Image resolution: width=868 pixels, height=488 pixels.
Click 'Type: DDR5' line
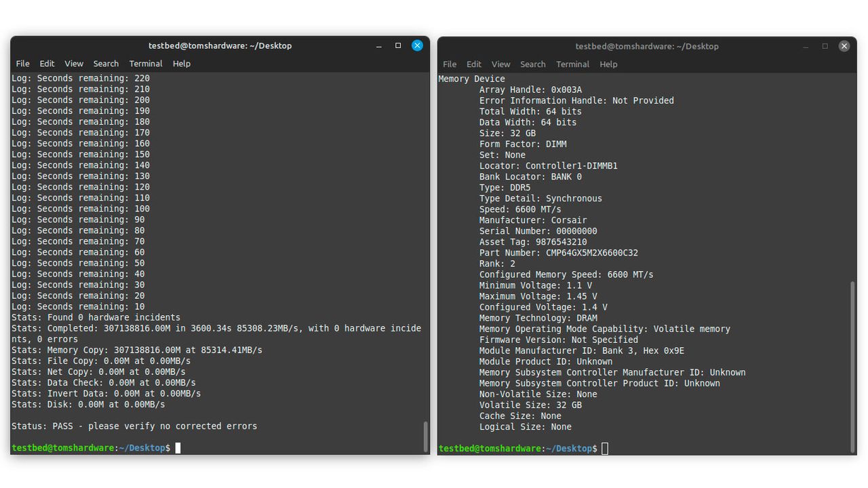[x=505, y=187]
